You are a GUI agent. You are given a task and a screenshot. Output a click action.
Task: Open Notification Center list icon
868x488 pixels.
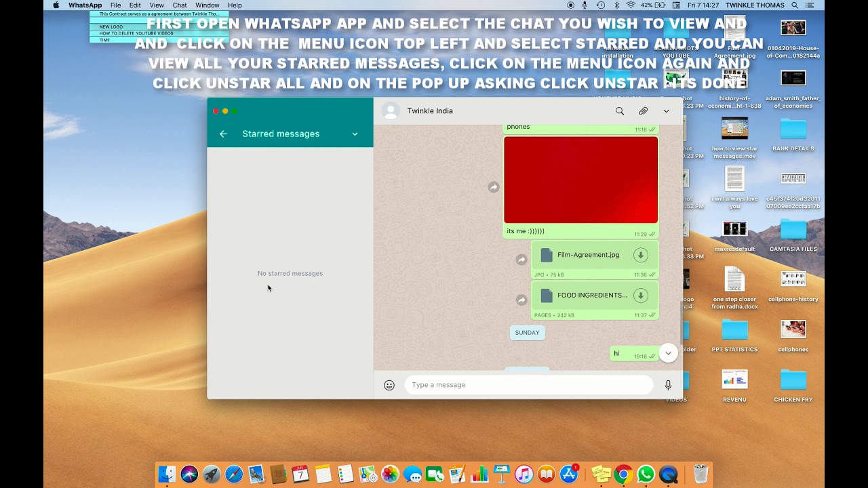810,5
